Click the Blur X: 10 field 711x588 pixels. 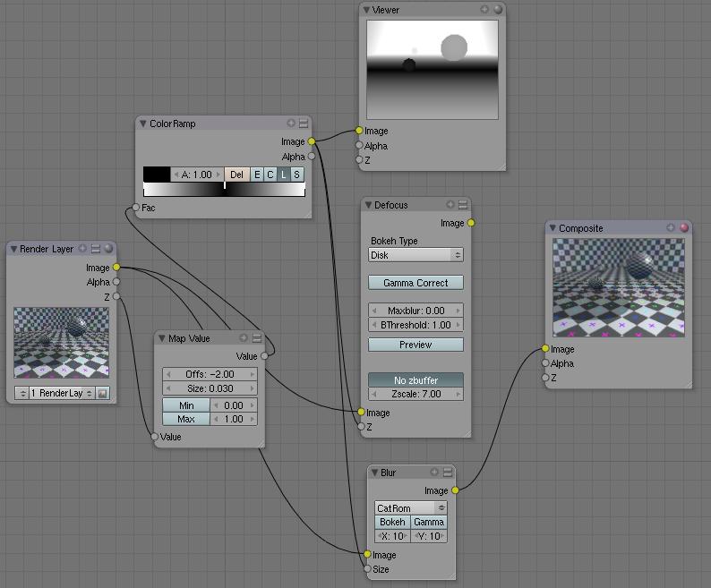coord(393,536)
